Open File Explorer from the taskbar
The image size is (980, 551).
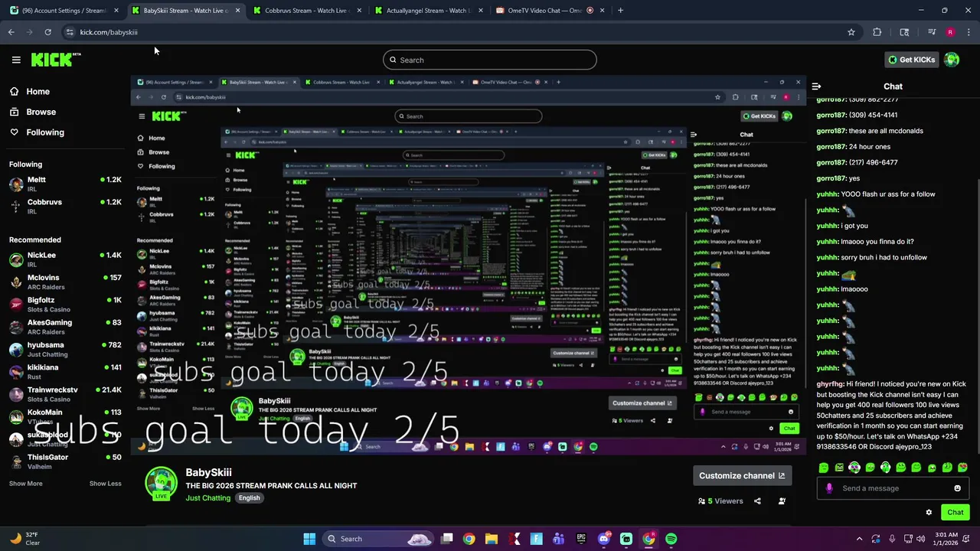pos(492,539)
